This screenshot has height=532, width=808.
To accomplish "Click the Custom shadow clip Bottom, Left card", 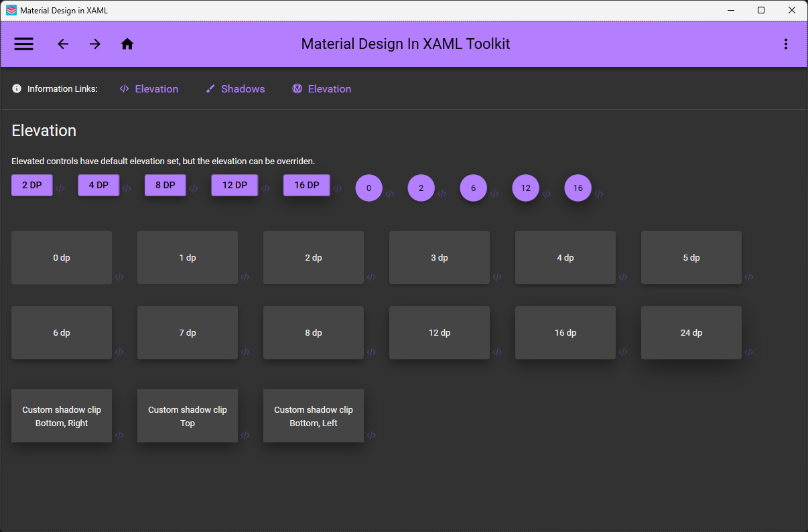I will click(314, 416).
